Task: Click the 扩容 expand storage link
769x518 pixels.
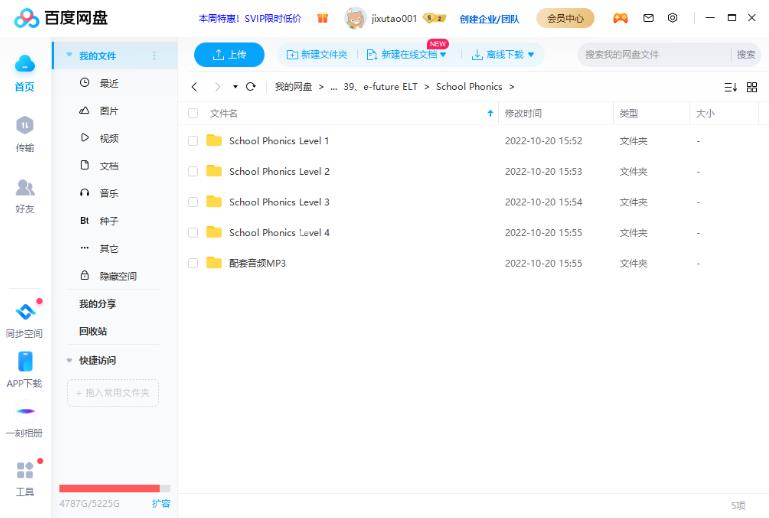Action: 161,503
